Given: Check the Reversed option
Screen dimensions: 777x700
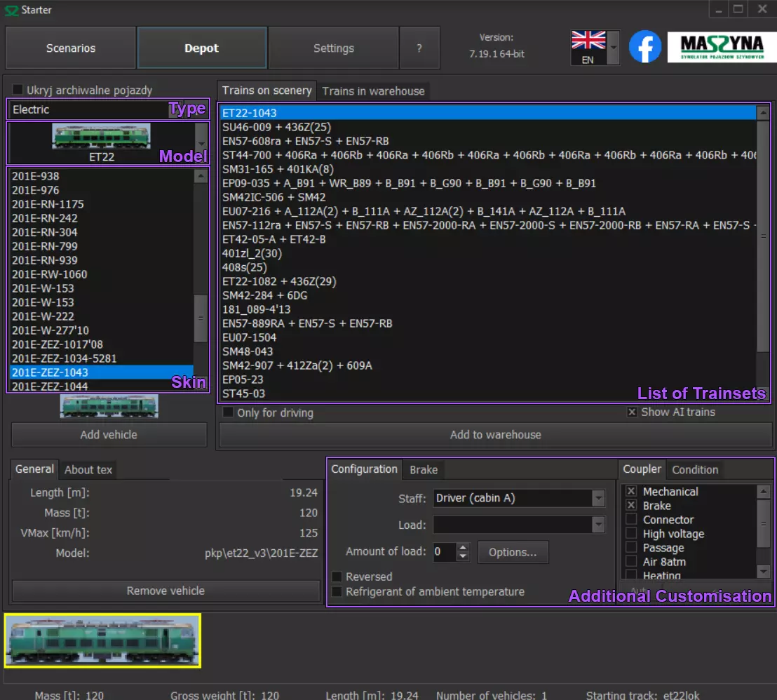Looking at the screenshot, I should (x=337, y=577).
